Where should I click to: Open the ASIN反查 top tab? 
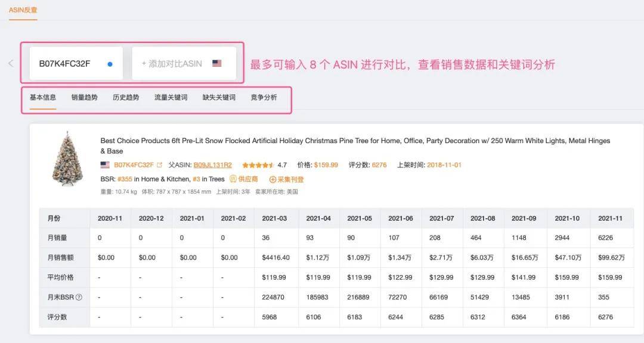click(23, 10)
